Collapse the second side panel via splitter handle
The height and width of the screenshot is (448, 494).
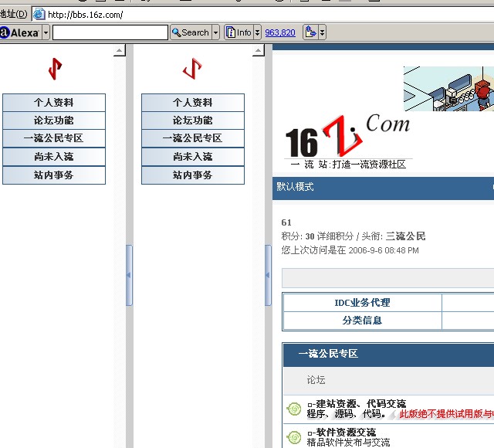(x=268, y=275)
